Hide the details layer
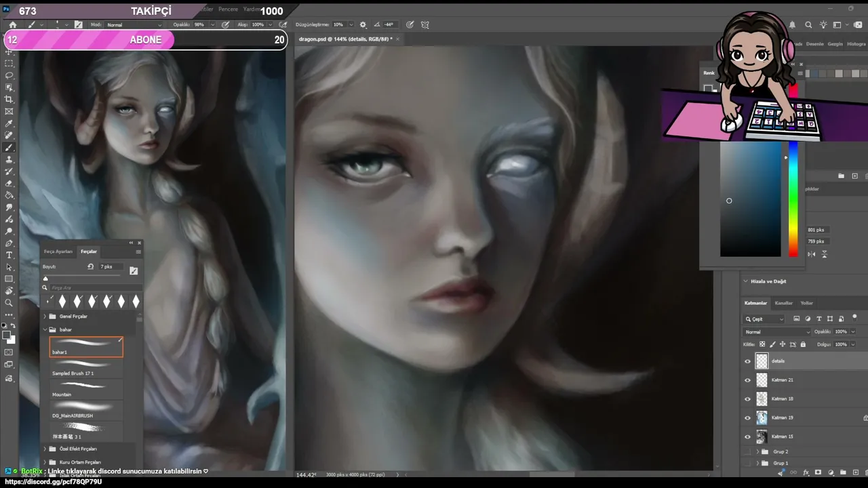The height and width of the screenshot is (488, 868). (x=748, y=361)
